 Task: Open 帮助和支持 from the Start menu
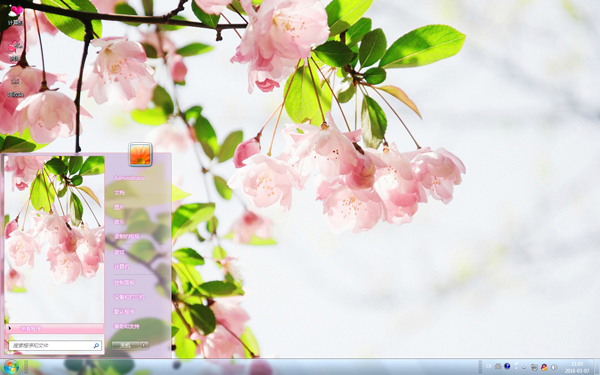[x=127, y=326]
